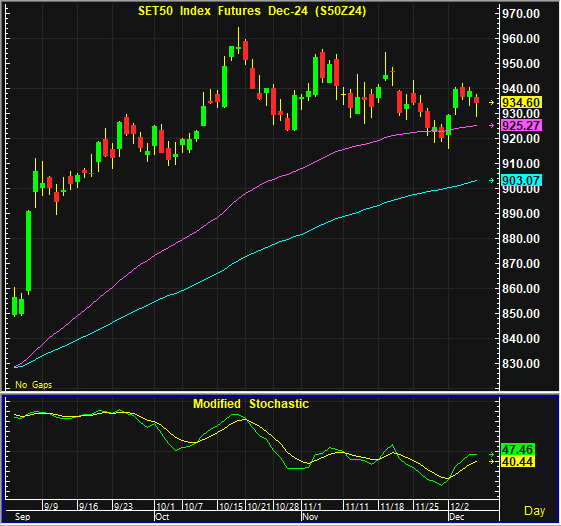Open the Day timeframe selector
The width and height of the screenshot is (561, 526).
coord(534,511)
